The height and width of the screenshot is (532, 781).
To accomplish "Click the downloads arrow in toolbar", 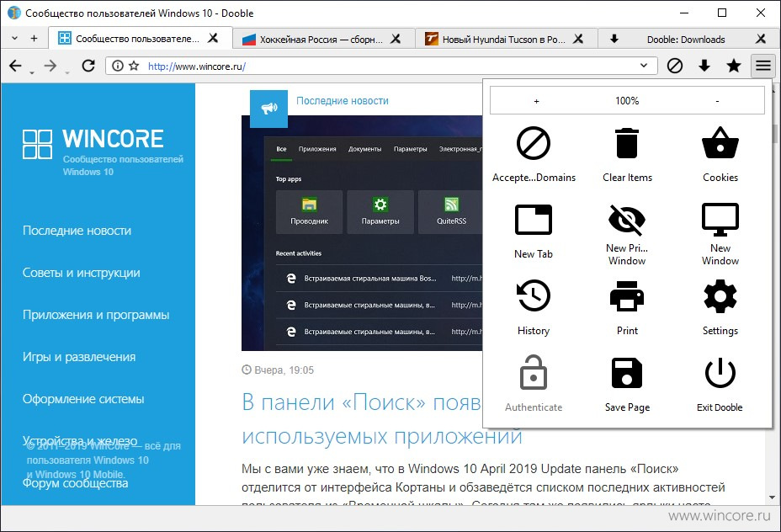I will pos(704,66).
